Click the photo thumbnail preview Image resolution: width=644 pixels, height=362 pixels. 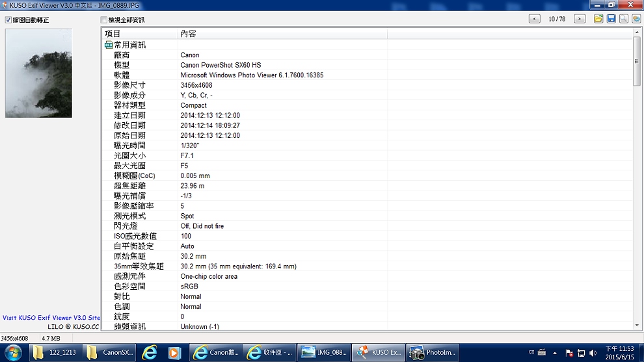tap(38, 73)
